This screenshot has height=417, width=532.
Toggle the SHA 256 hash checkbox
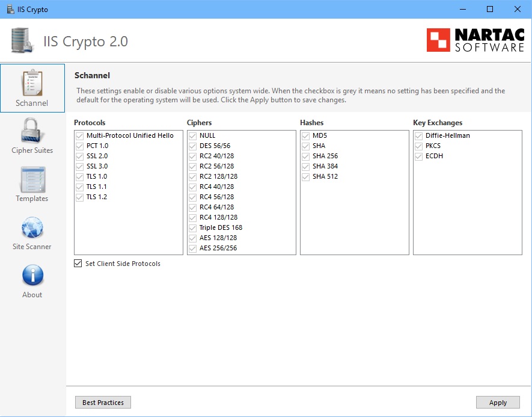(x=306, y=156)
